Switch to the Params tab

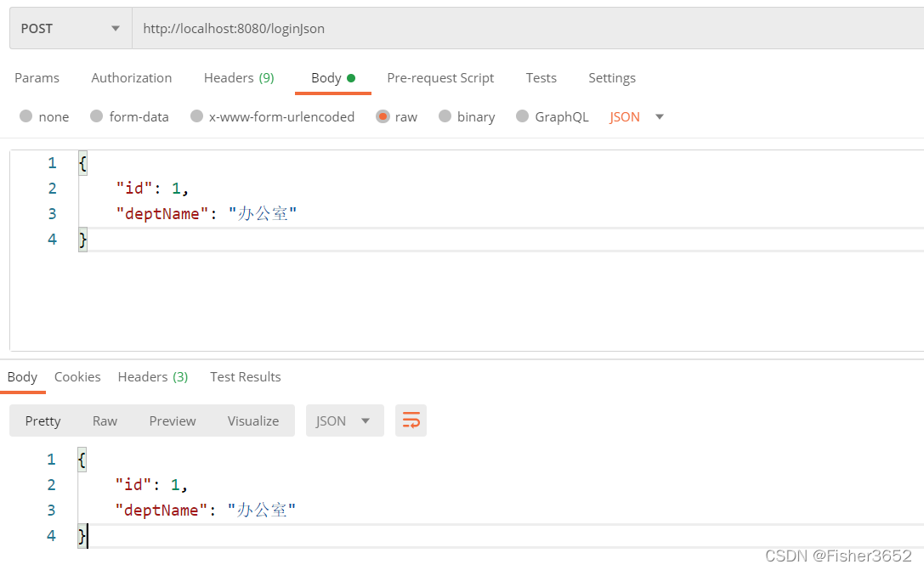pos(37,78)
